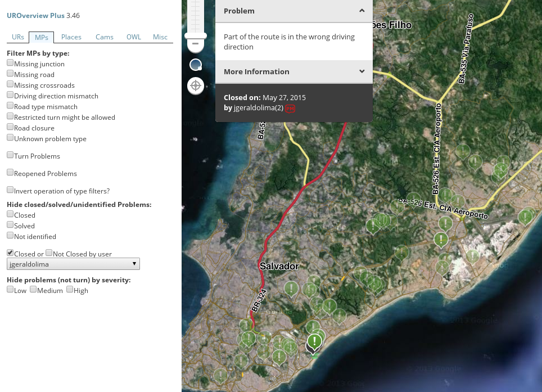The width and height of the screenshot is (542, 392).
Task: Open the problem pin near BA-526 Est. CIA Aeroporto
Action: pos(445,222)
